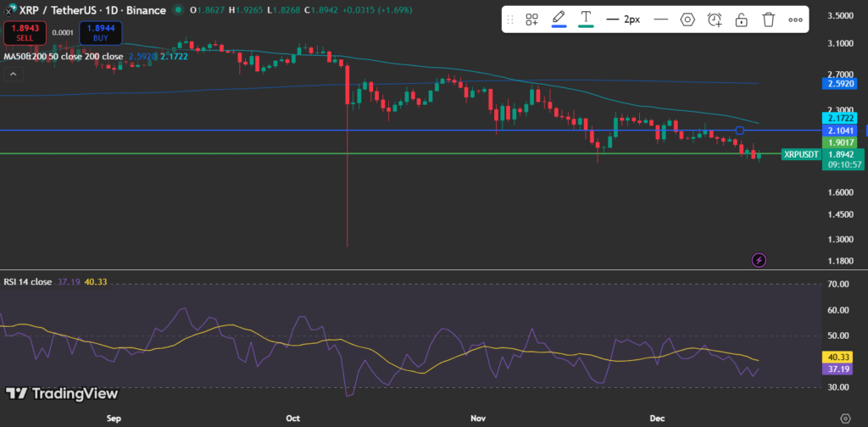Open drawing settings hexagon icon
Screen dimensions: 868x427
[x=687, y=19]
